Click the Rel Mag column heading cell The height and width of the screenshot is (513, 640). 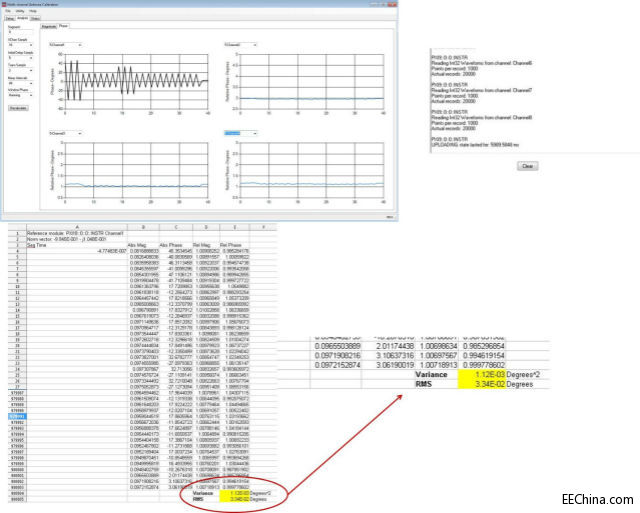206,245
